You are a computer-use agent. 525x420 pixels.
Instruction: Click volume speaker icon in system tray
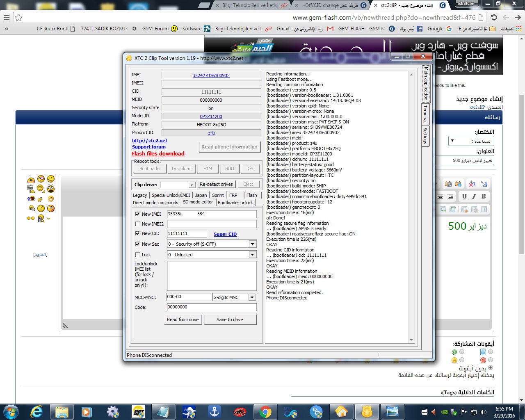[x=484, y=412]
